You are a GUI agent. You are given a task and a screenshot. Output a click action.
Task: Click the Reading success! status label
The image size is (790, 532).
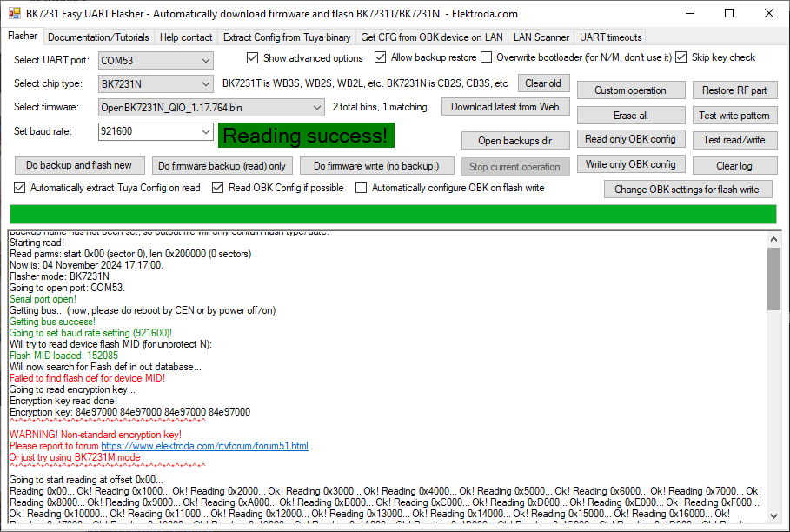[x=306, y=136]
